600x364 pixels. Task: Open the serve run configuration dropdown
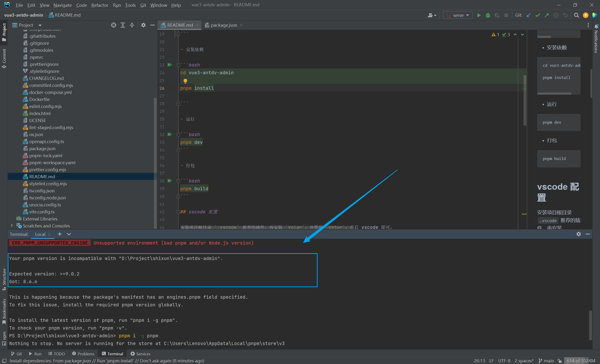click(457, 15)
